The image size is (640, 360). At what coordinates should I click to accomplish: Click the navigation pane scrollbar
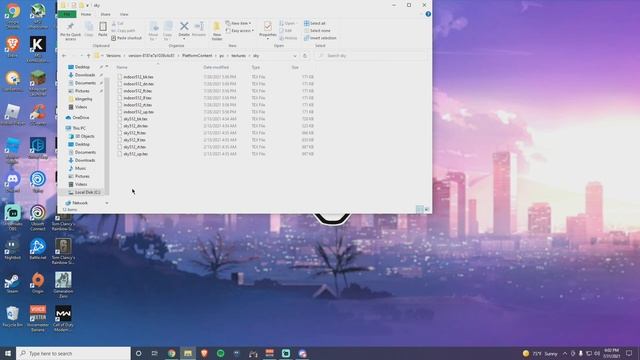coord(107,135)
